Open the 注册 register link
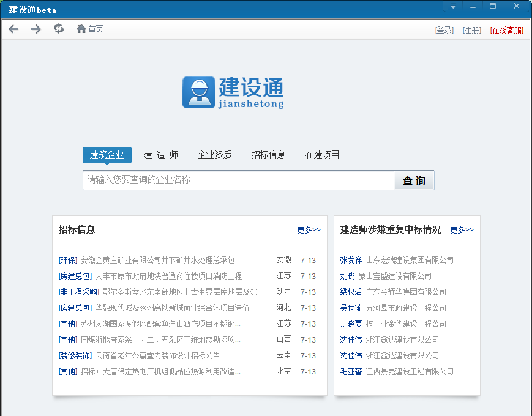The image size is (532, 416). (x=472, y=30)
